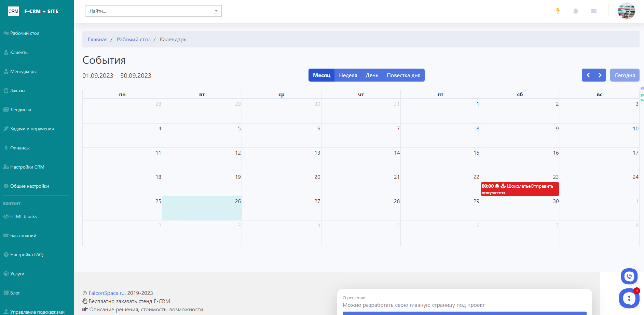Switch to the День view tab
This screenshot has width=644, height=315.
pyautogui.click(x=372, y=75)
